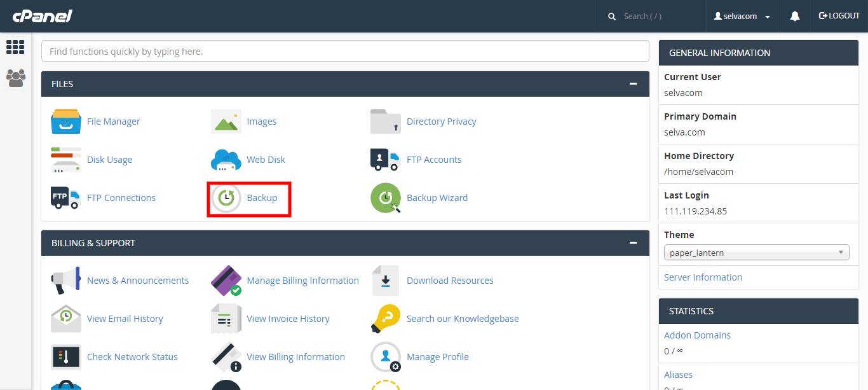The height and width of the screenshot is (390, 868).
Task: Open the Web Disk cloud icon
Action: click(x=226, y=160)
